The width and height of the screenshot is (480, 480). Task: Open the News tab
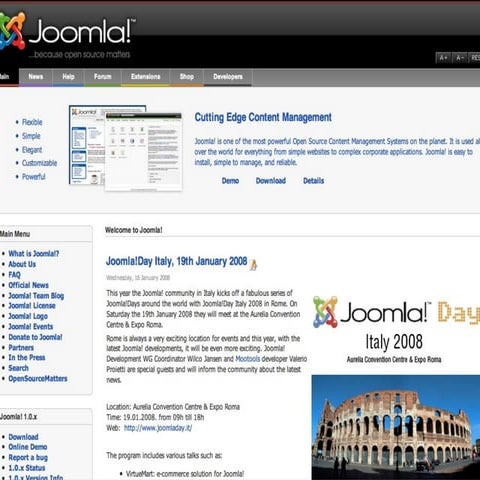click(36, 77)
